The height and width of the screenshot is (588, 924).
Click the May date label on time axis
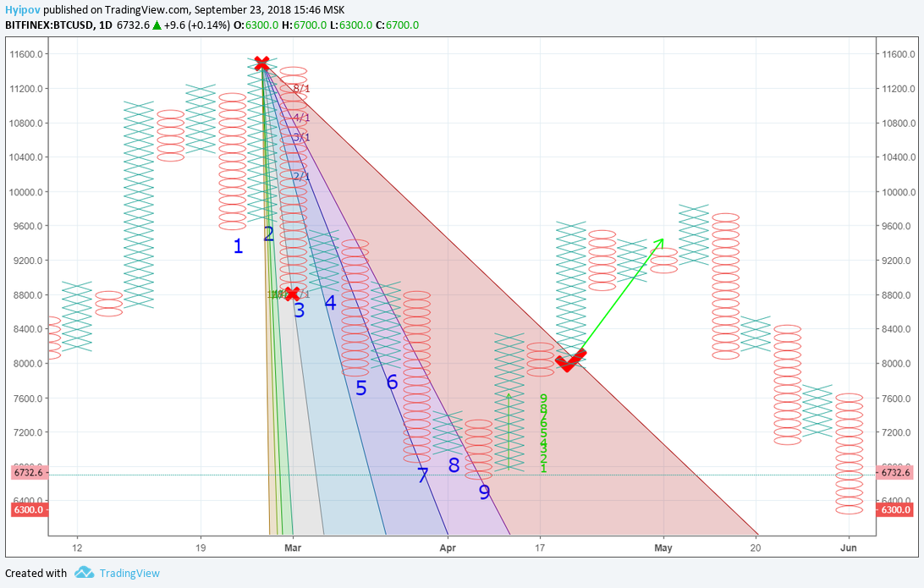(663, 548)
